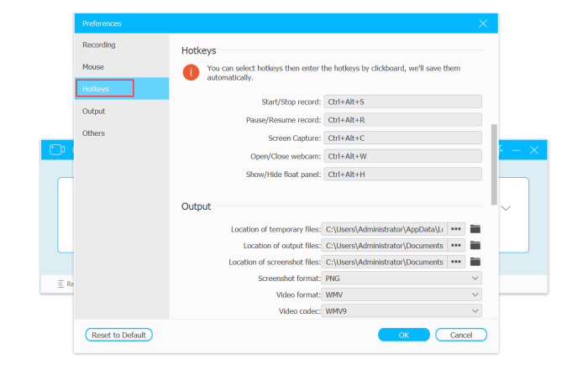Select the Start/Stop record hotkey field
This screenshot has width=588, height=370.
click(403, 102)
